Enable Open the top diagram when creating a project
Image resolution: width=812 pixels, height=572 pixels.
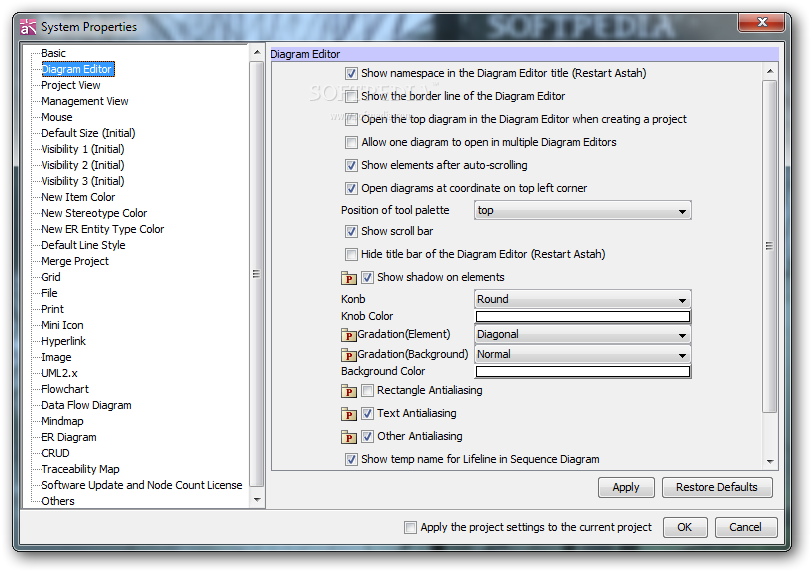351,120
